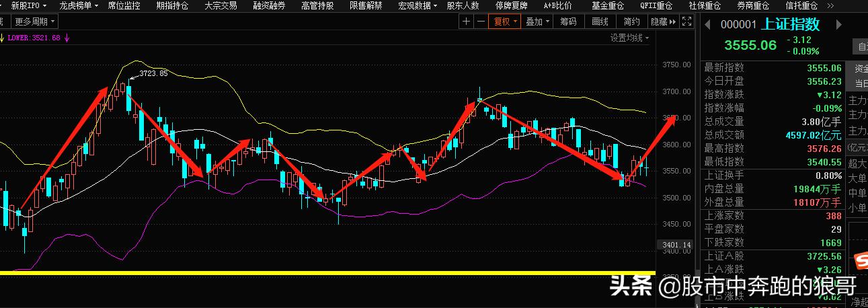Toggle fullscreen chart view icon
This screenshot has width=868, height=308.
point(686,22)
